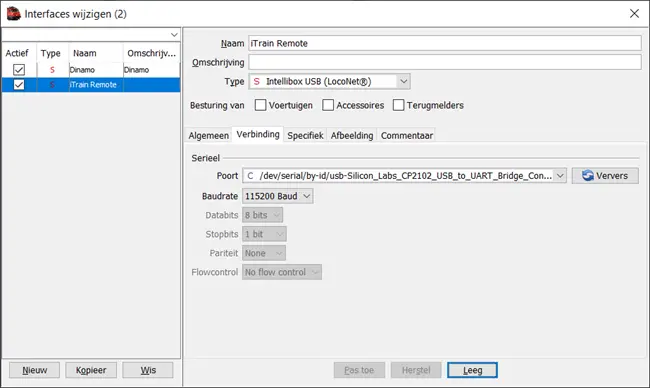Uncheck Actief checkbox for iTrain Remote
The image size is (650, 388).
point(19,85)
